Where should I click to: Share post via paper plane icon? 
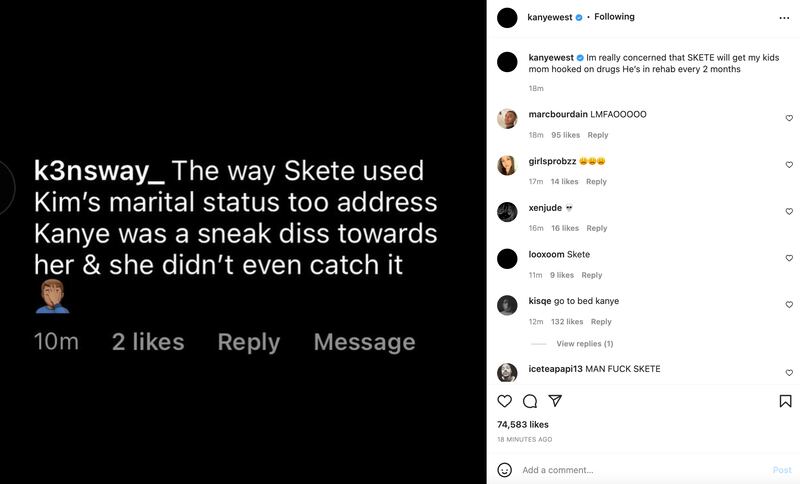tap(555, 401)
